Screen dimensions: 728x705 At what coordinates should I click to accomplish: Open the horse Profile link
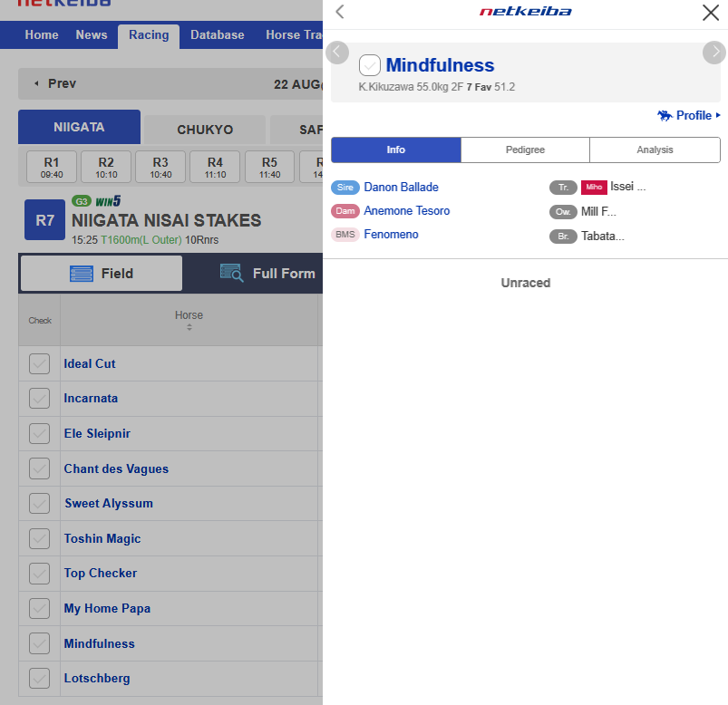click(x=689, y=115)
